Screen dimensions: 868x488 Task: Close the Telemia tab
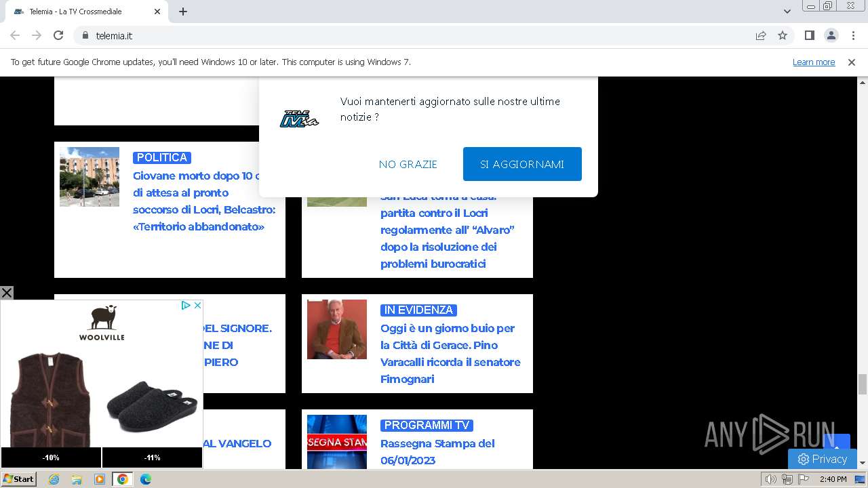click(x=157, y=12)
